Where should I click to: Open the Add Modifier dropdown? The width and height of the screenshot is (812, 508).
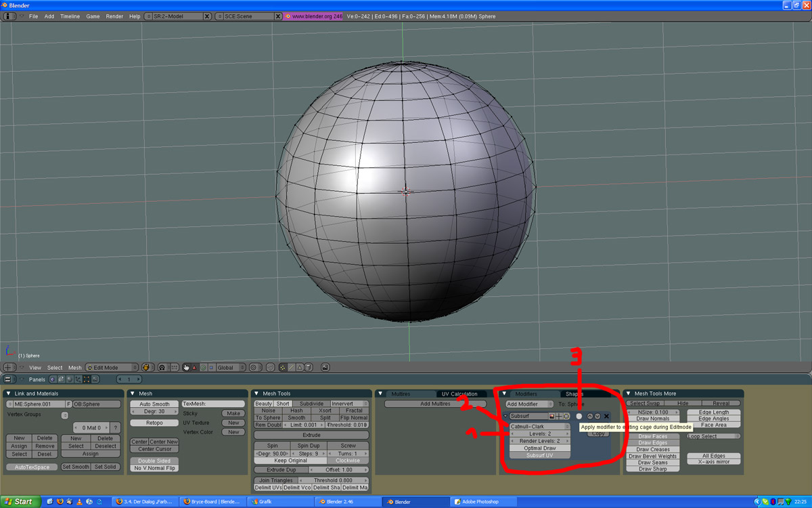[x=529, y=404]
